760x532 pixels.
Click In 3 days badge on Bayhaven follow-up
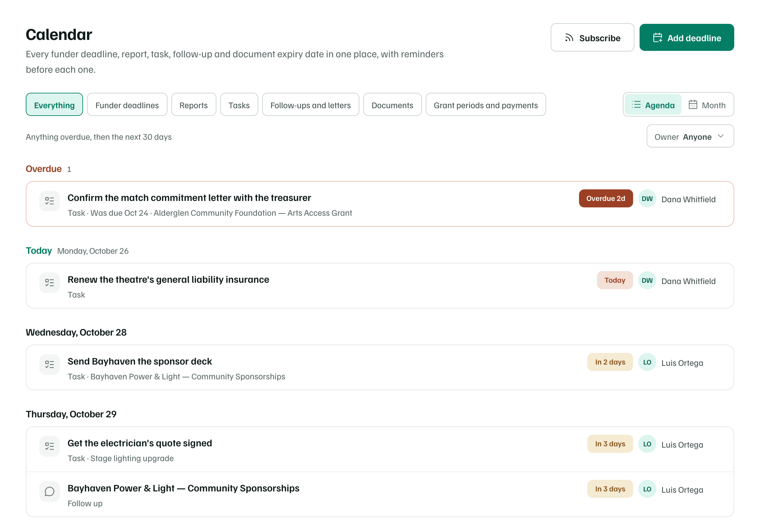tap(610, 489)
